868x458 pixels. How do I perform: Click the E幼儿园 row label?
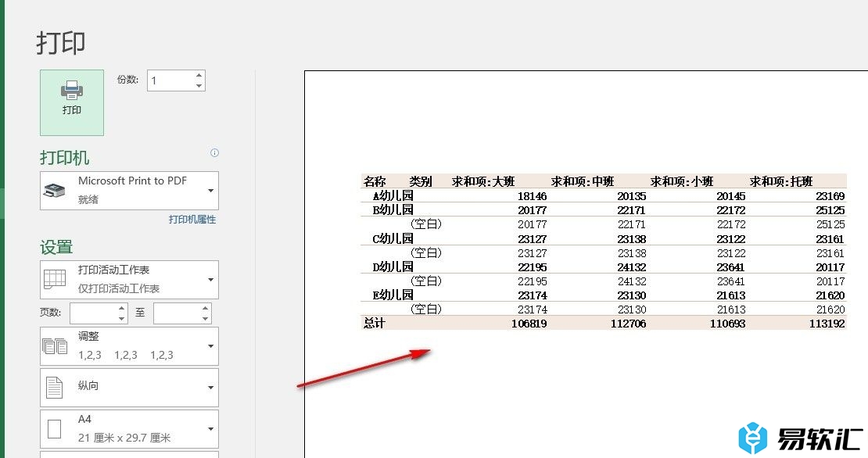(393, 295)
